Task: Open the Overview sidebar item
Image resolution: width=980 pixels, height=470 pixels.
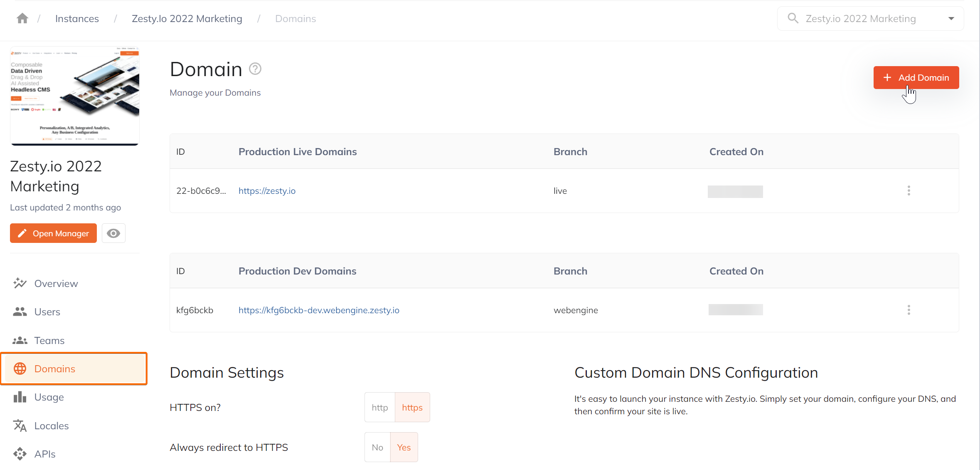Action: 74,283
